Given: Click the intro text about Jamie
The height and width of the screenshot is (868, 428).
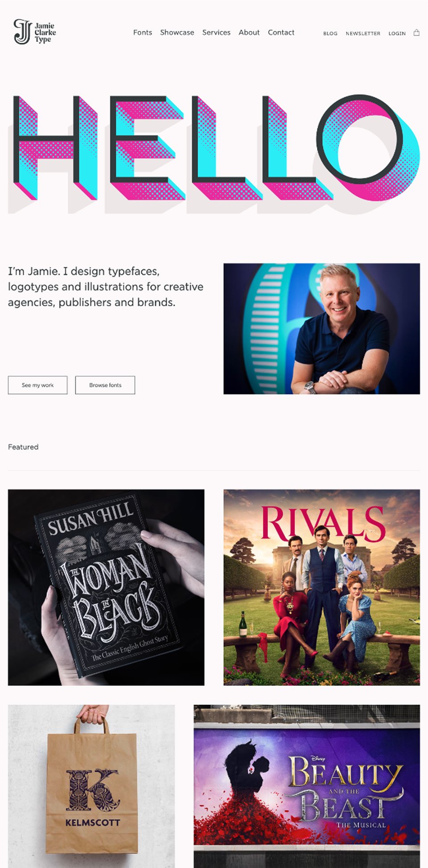Looking at the screenshot, I should coord(106,287).
